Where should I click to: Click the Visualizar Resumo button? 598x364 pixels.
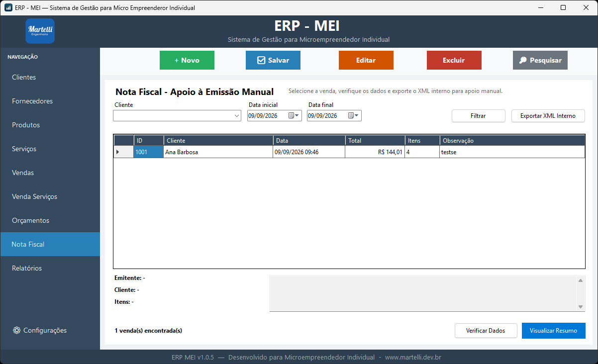[554, 331]
